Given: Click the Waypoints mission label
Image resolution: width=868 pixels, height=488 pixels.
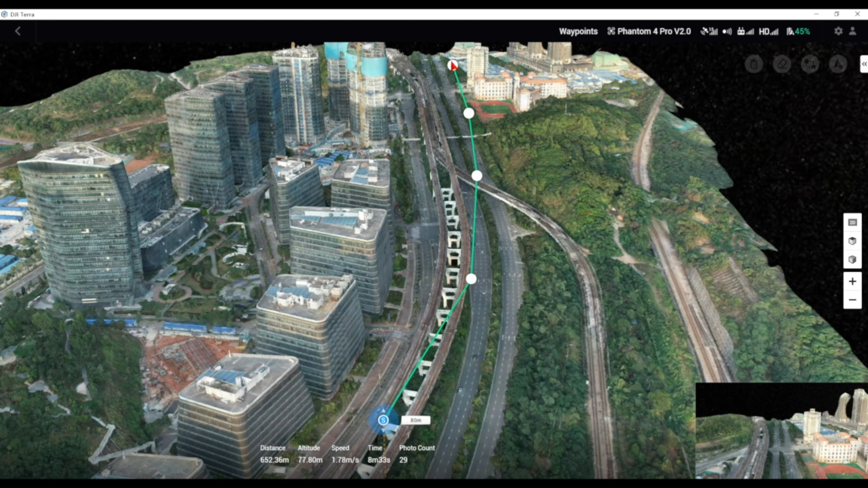Looking at the screenshot, I should pos(578,31).
